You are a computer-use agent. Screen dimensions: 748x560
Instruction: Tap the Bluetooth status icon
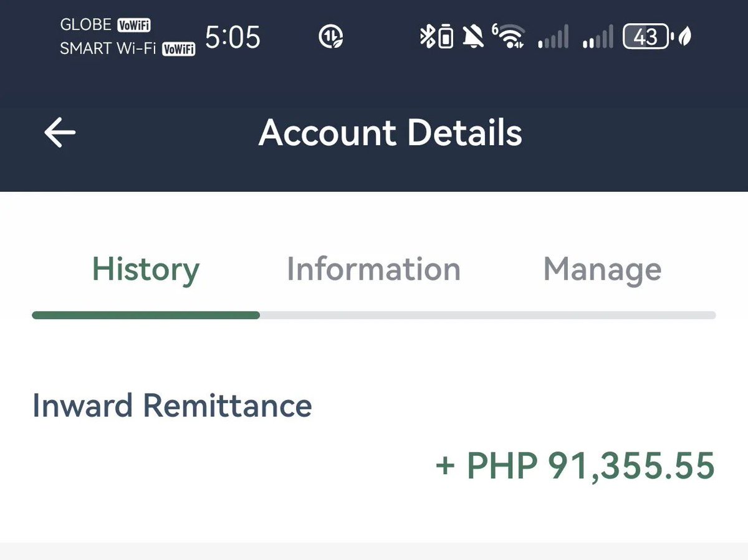[x=427, y=38]
